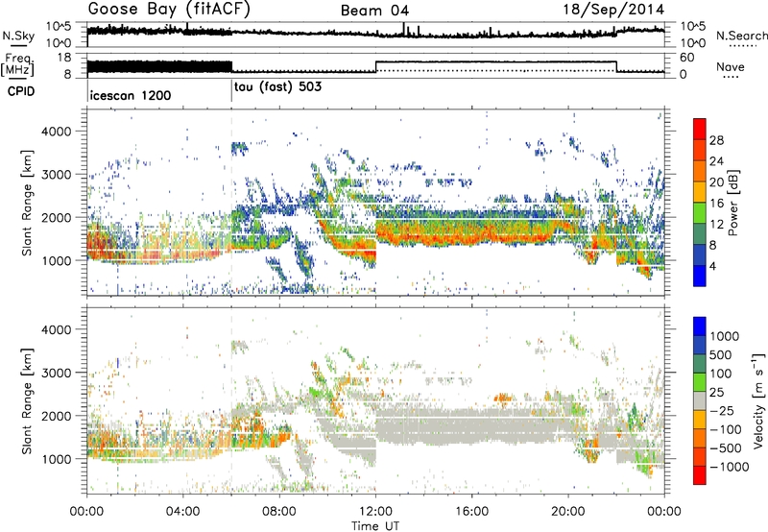The height and width of the screenshot is (532, 768).
Task: Click the light green segment of the Power colorbar
Action: click(x=700, y=212)
